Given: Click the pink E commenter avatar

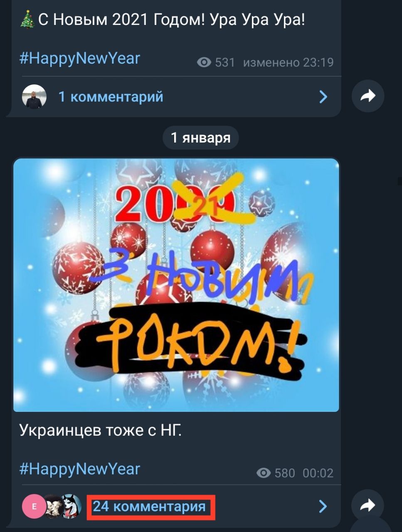Looking at the screenshot, I should tap(34, 506).
